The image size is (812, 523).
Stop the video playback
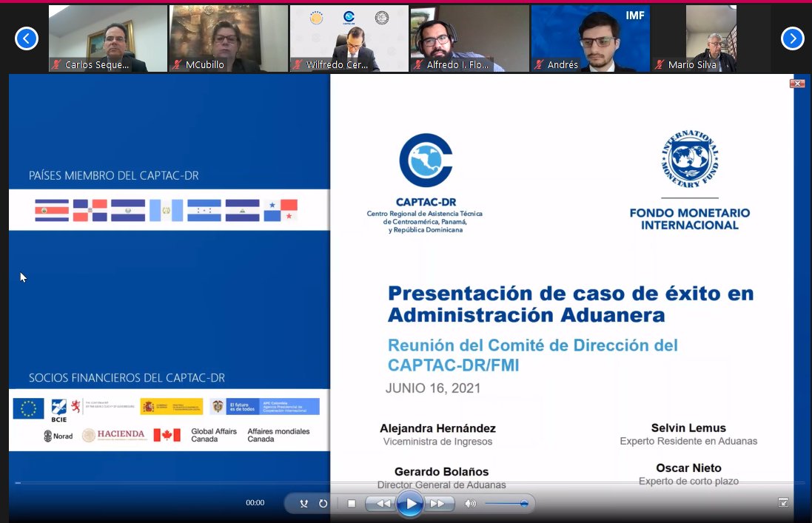coord(352,503)
